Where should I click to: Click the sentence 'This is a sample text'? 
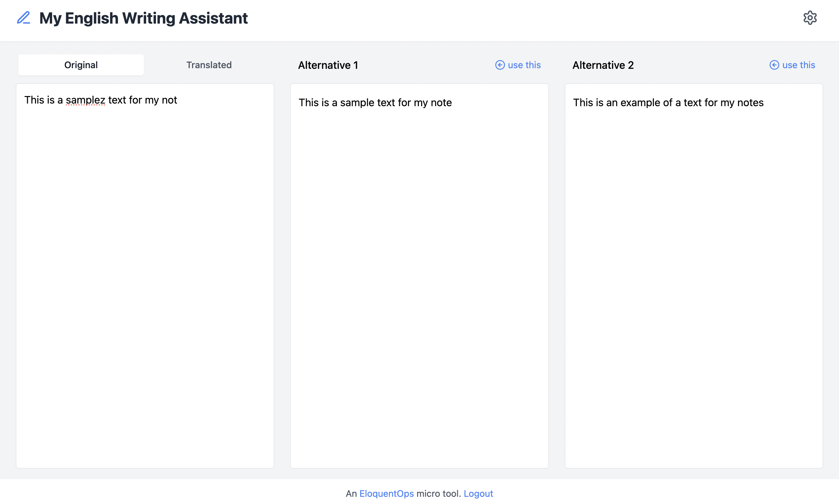click(375, 103)
